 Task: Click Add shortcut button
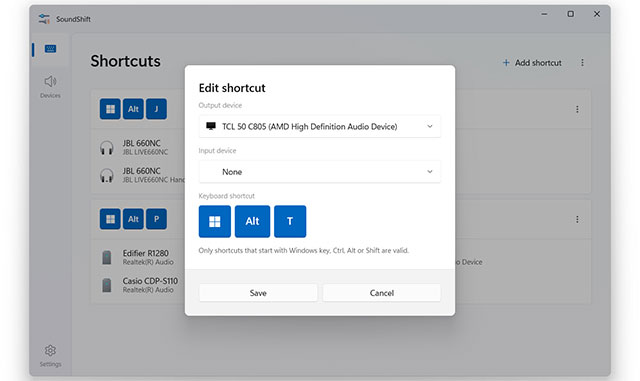(532, 63)
